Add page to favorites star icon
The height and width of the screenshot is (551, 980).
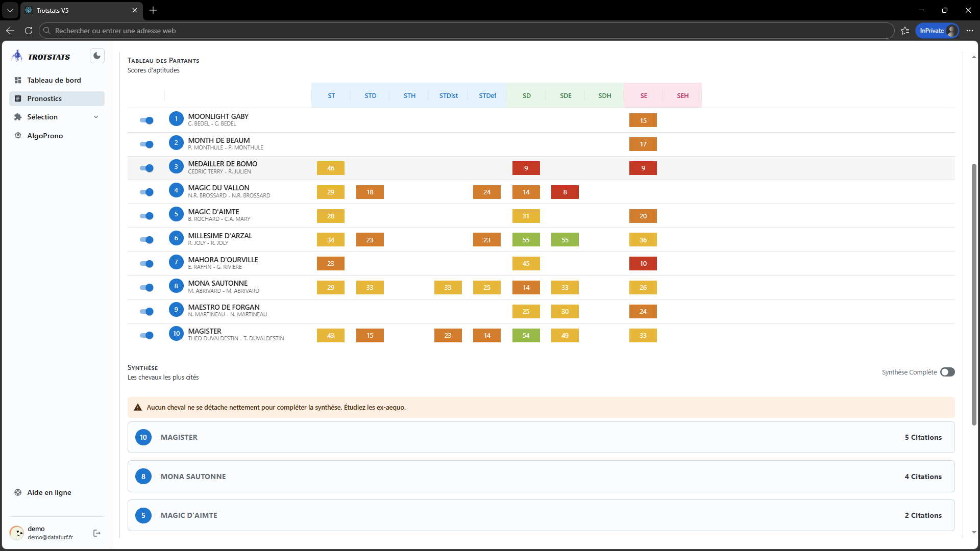point(905,31)
